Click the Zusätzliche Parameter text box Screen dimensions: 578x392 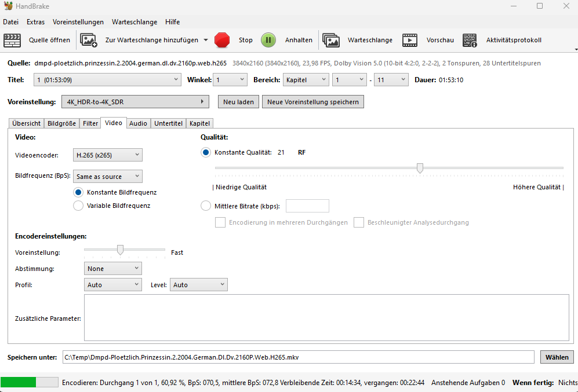326,317
